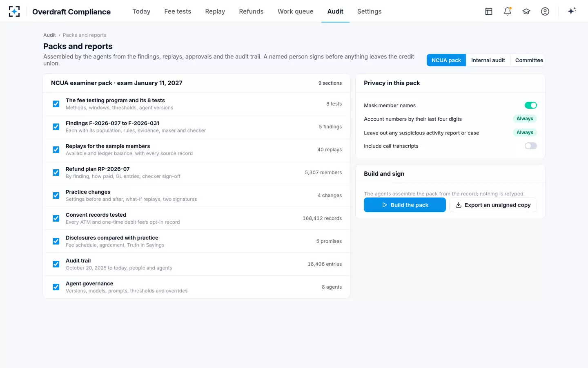Click Build the pack button
The height and width of the screenshot is (368, 588).
pyautogui.click(x=405, y=205)
